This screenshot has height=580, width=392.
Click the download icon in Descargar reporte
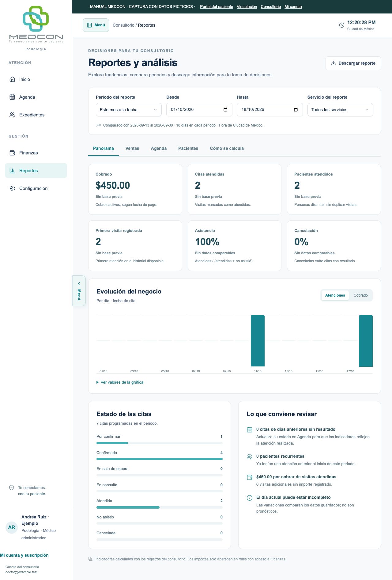[x=334, y=63]
